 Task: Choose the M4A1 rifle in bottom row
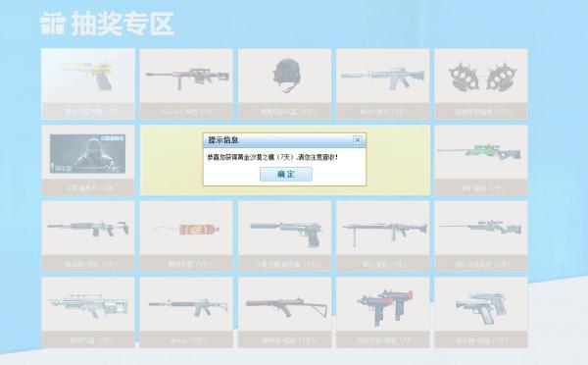(186, 312)
